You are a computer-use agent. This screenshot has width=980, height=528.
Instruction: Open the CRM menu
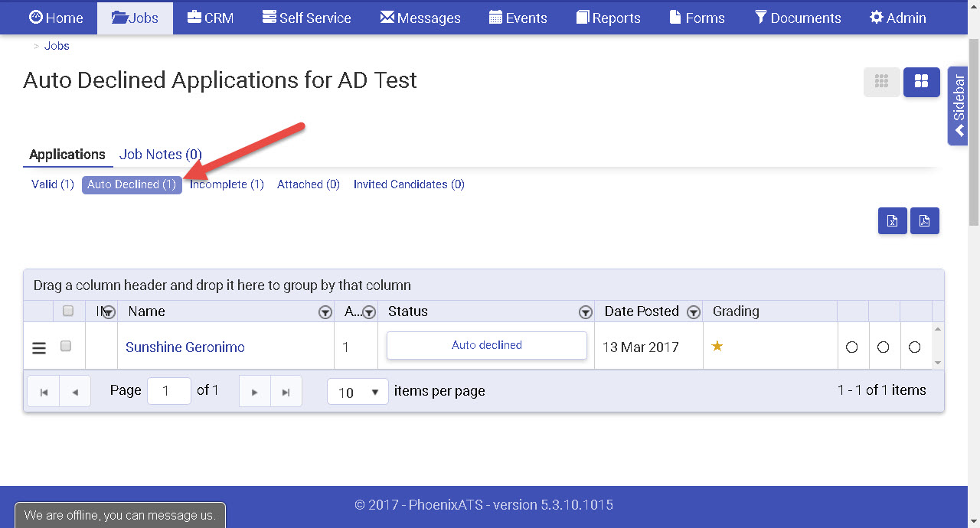click(210, 18)
